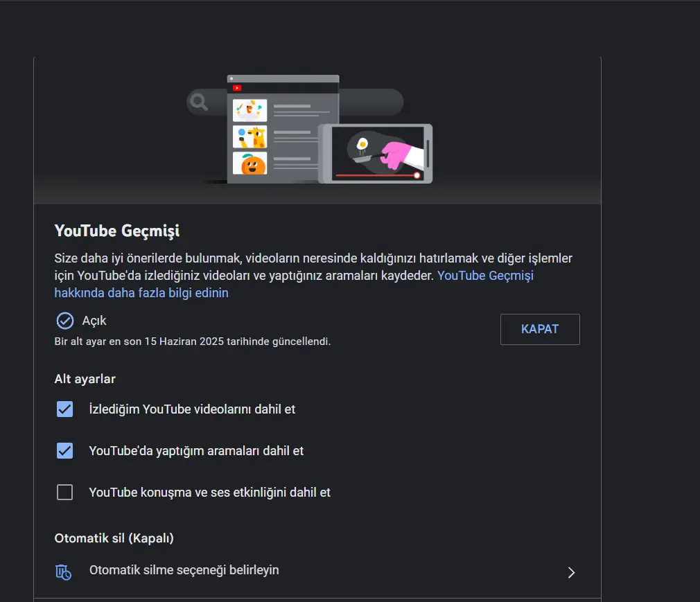The height and width of the screenshot is (602, 700).
Task: Click the Açık status label
Action: (x=94, y=321)
